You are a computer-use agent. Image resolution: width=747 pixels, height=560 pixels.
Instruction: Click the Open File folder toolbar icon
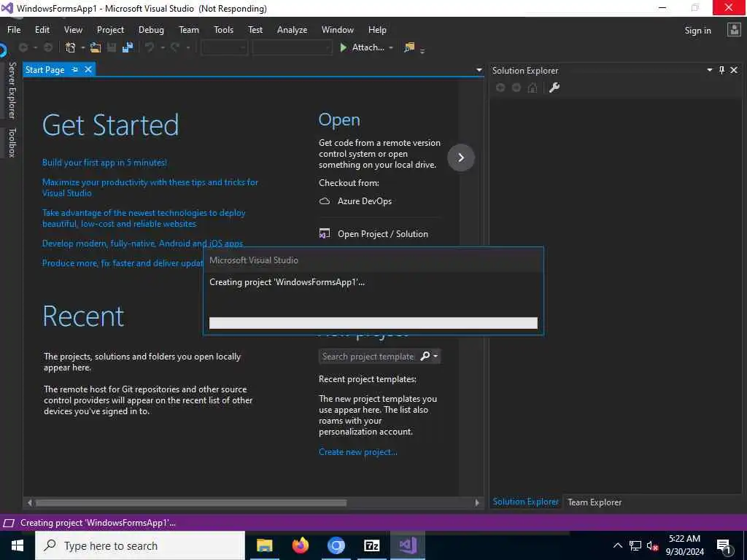click(96, 47)
